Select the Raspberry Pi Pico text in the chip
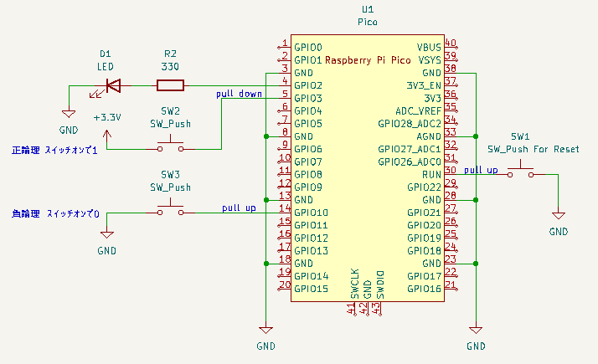The height and width of the screenshot is (364, 598). click(x=368, y=60)
